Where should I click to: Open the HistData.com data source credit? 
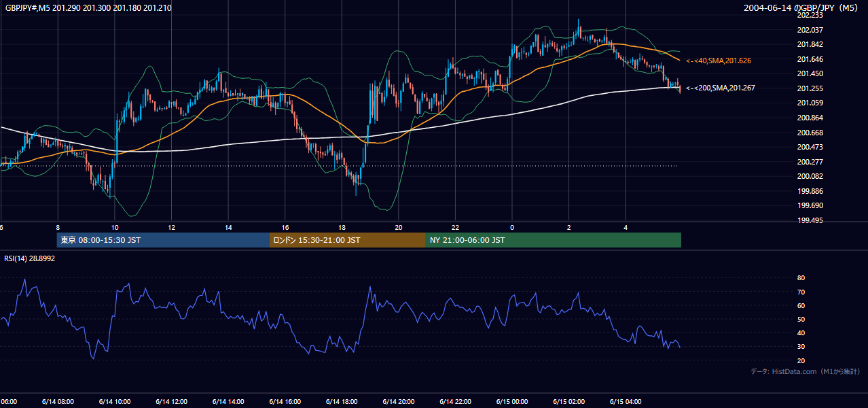coord(806,371)
